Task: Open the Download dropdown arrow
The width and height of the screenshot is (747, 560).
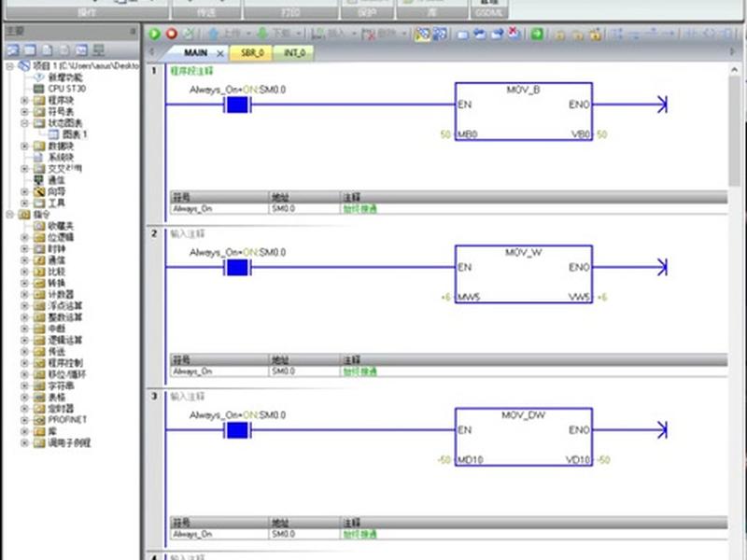Action: click(x=298, y=34)
